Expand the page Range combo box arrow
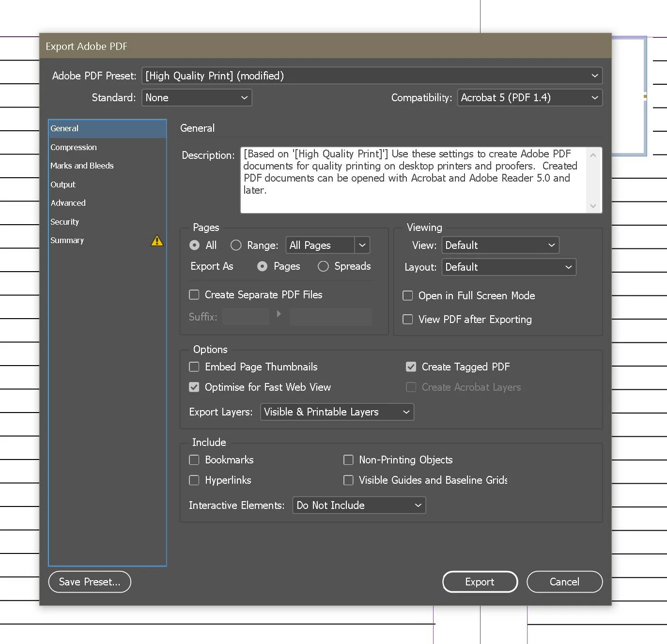The height and width of the screenshot is (644, 667). pos(362,245)
